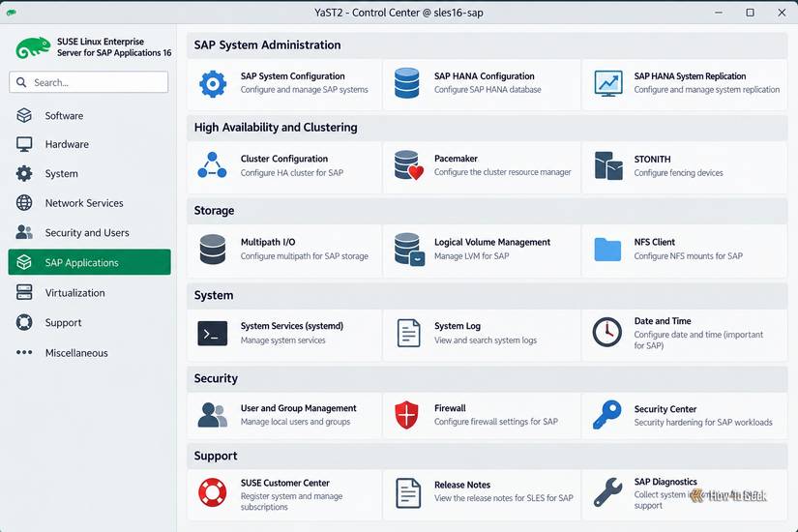Click the 'View and search system logs' description
Image resolution: width=798 pixels, height=532 pixels.
(x=485, y=340)
